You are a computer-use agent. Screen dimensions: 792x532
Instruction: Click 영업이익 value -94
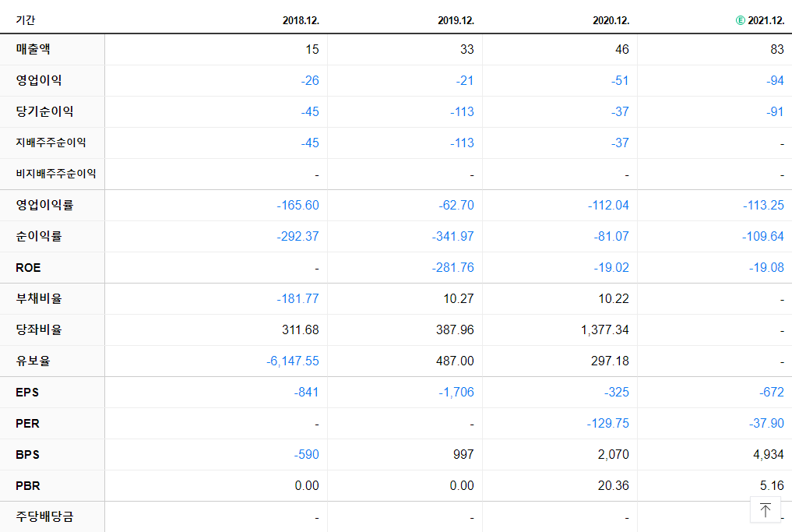(775, 80)
